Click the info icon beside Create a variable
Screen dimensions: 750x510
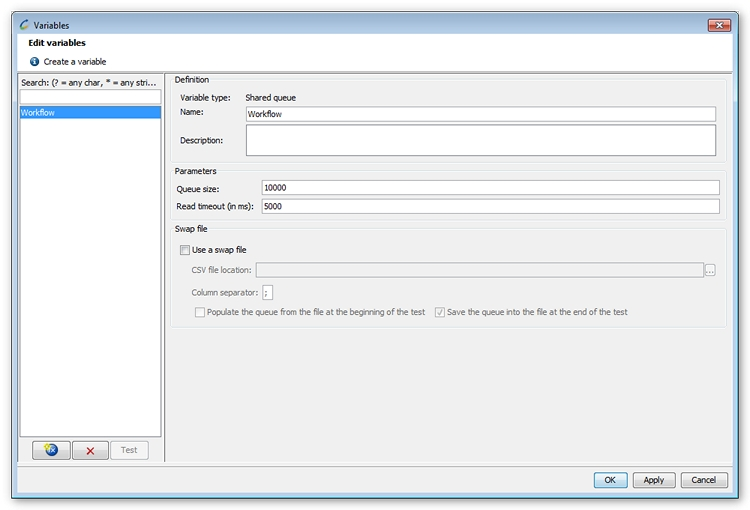35,62
